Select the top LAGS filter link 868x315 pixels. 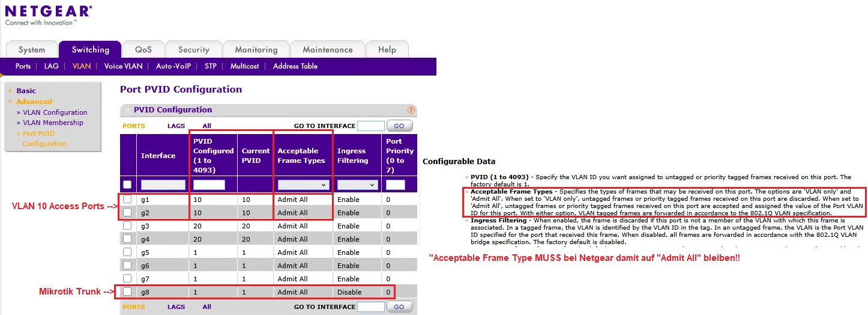point(176,126)
